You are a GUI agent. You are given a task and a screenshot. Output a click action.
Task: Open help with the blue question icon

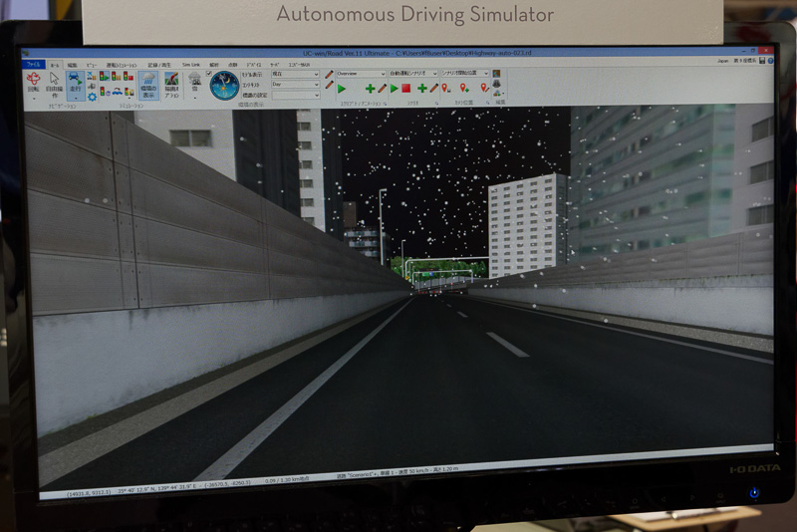tap(770, 61)
